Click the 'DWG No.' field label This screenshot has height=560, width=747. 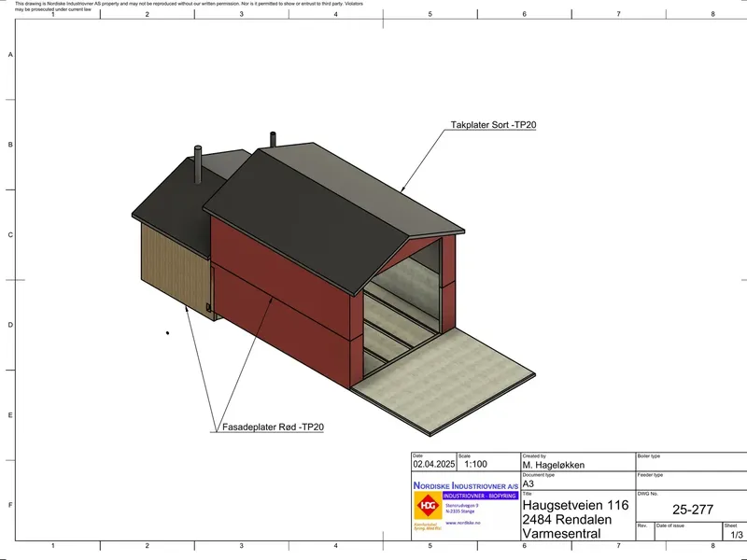tap(647, 494)
